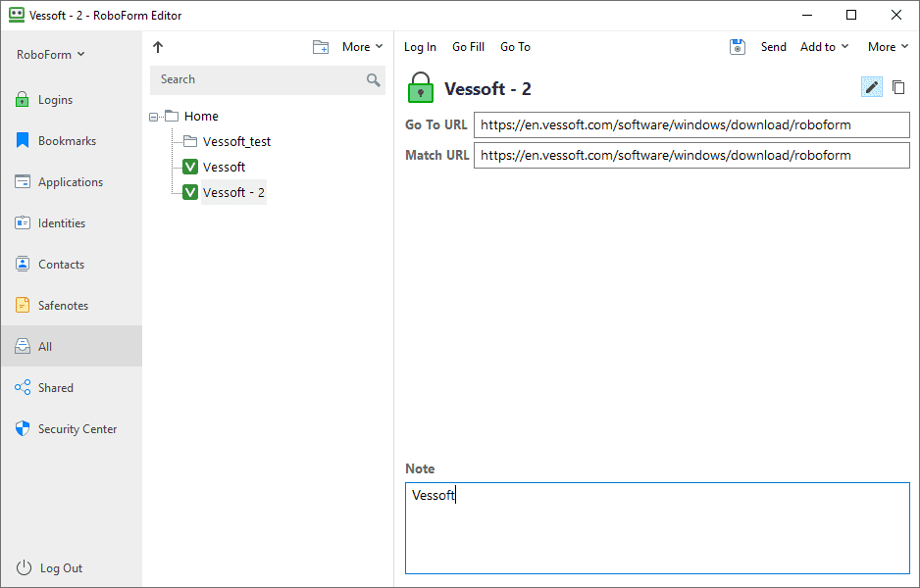Screen dimensions: 920x588
Task: Save the login with disk icon
Action: coord(738,47)
